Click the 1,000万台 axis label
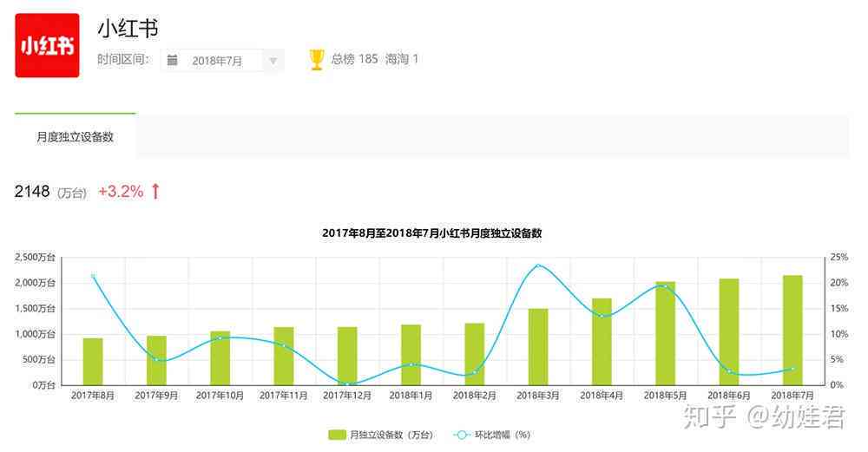The image size is (868, 452). pyautogui.click(x=36, y=334)
